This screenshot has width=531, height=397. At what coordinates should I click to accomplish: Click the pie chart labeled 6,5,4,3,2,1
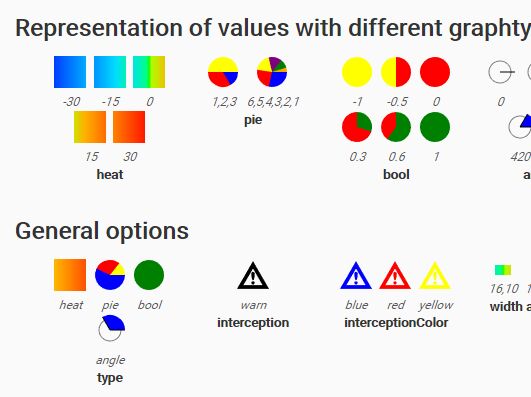coord(272,72)
